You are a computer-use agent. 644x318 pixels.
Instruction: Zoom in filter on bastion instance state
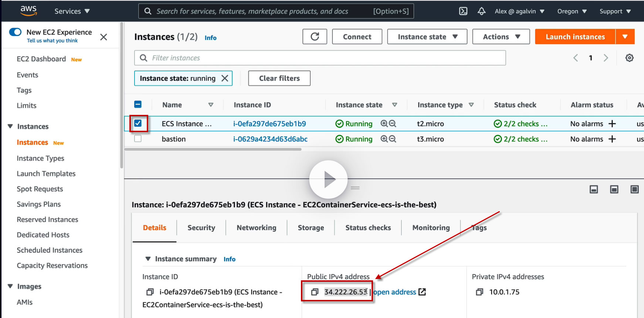[384, 139]
